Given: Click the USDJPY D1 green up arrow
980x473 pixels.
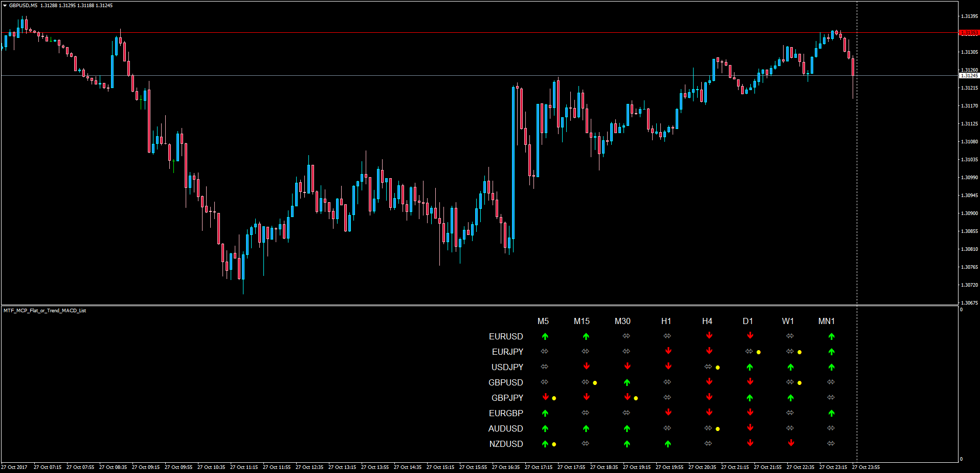Looking at the screenshot, I should (750, 367).
